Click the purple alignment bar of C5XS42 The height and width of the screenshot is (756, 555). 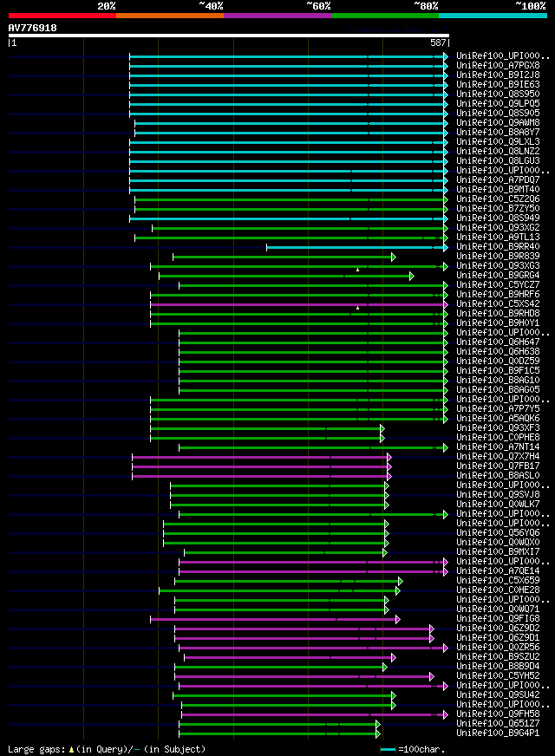(299, 304)
